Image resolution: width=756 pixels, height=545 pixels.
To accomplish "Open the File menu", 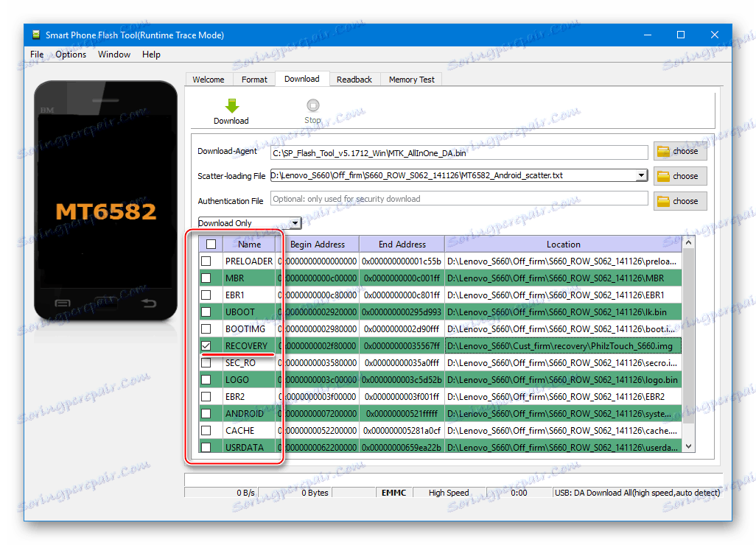I will tap(36, 54).
